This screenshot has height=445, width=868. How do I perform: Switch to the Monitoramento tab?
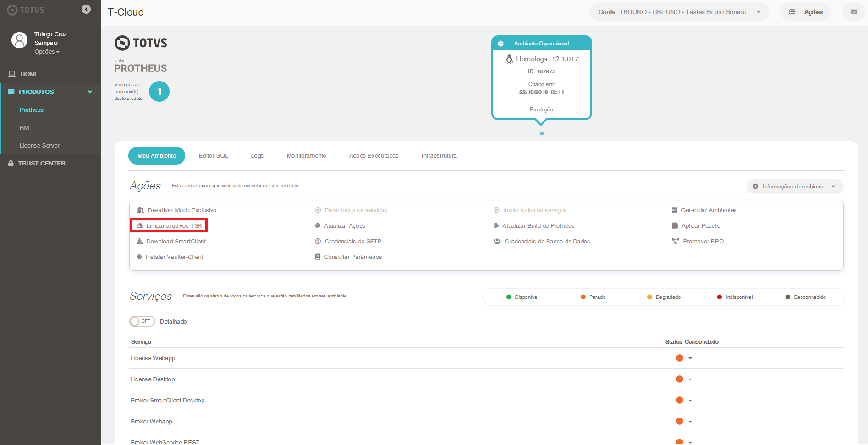[x=307, y=156]
